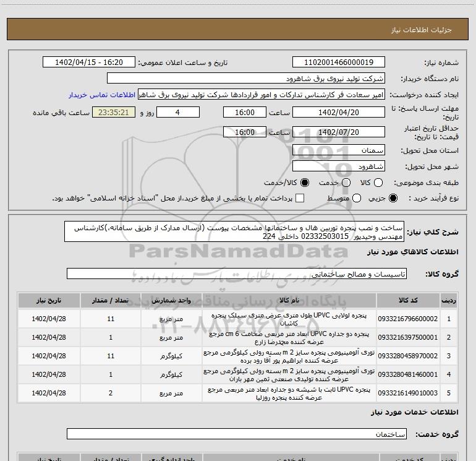Click the remaining days field showing 4
476x461 pixels.
pos(178,112)
